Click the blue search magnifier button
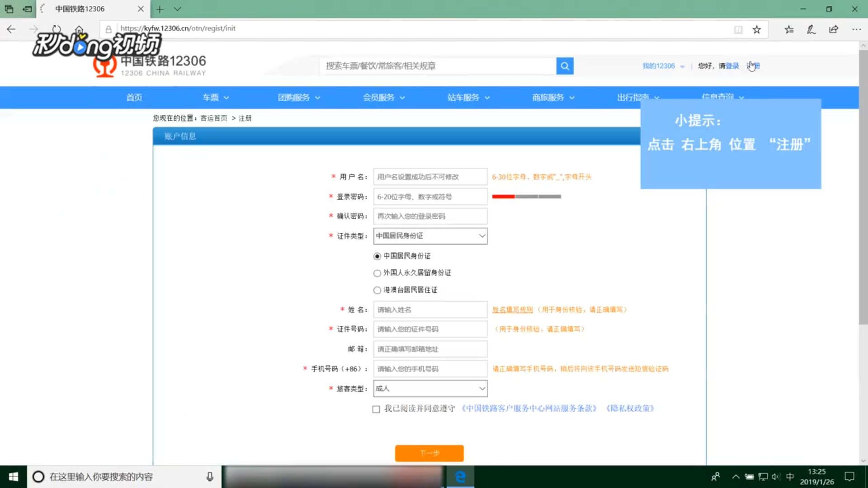 [x=565, y=66]
